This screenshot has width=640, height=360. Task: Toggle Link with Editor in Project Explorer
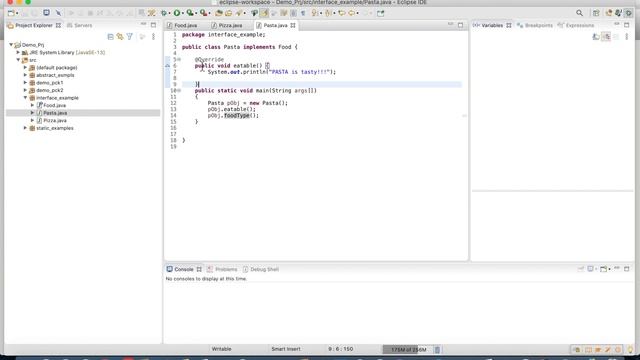coord(120,37)
